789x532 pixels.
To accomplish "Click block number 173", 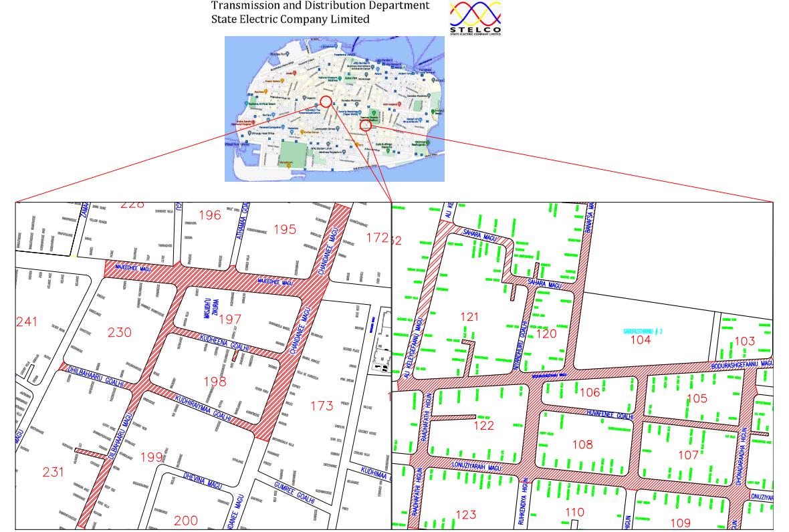I will (x=322, y=405).
